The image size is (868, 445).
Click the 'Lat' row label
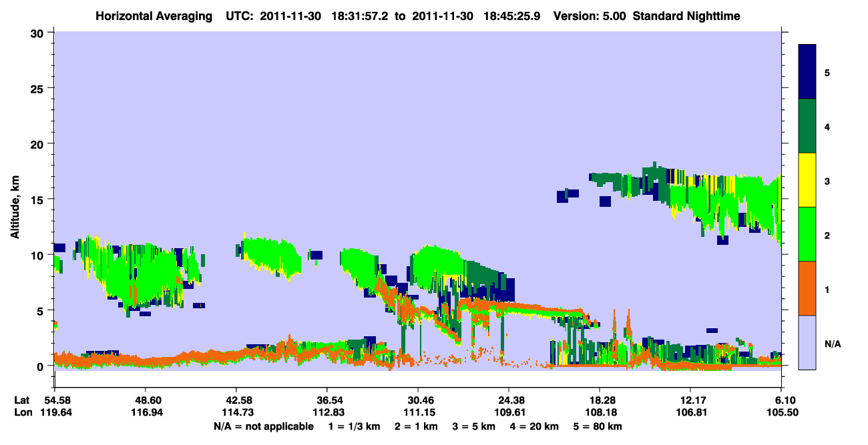22,400
